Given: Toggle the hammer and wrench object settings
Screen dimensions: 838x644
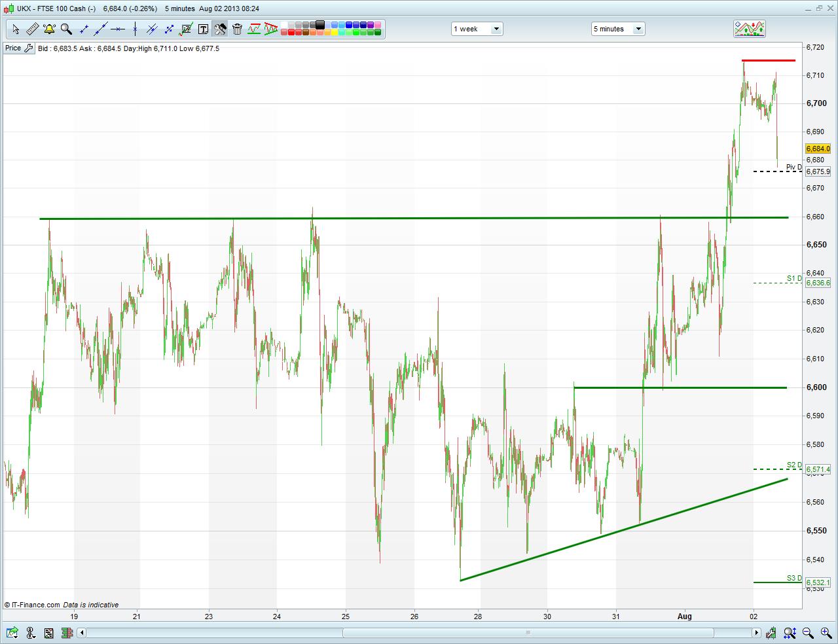Looking at the screenshot, I should coord(220,29).
